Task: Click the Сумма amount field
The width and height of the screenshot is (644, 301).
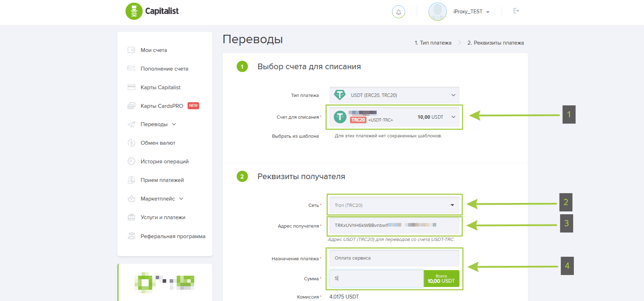Action: (x=376, y=279)
